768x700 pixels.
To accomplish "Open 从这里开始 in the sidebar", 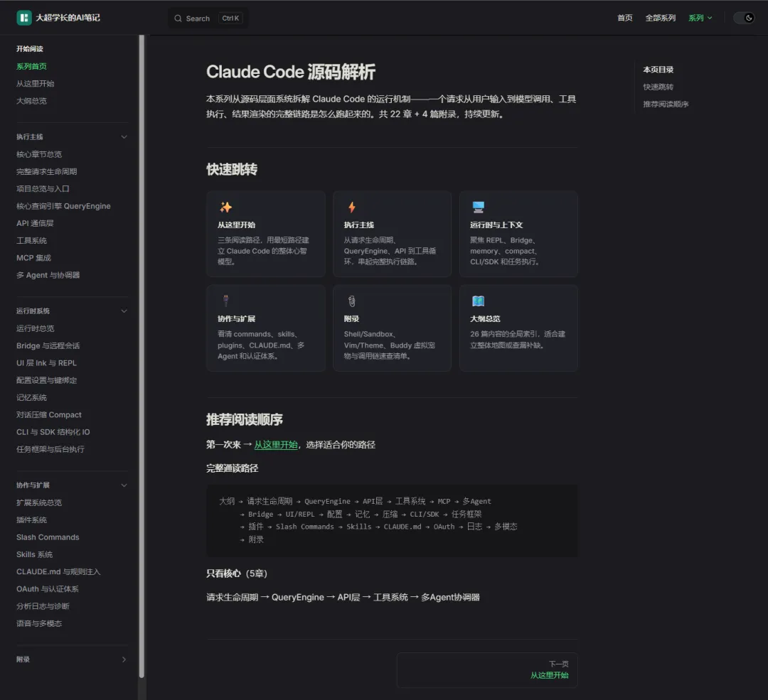I will pyautogui.click(x=36, y=84).
